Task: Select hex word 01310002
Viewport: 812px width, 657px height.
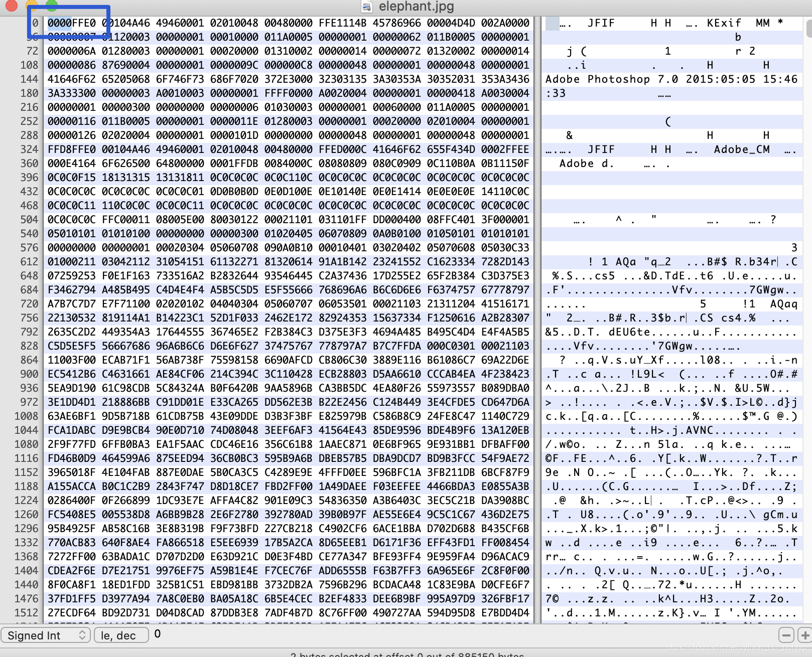Action: [x=288, y=51]
